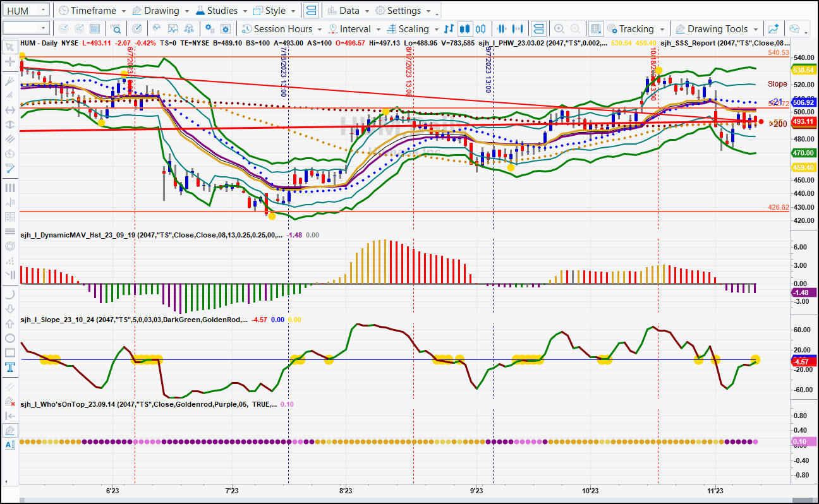Switch to OHLC bar chart style
Screen dimensions: 819x504
coord(449,29)
